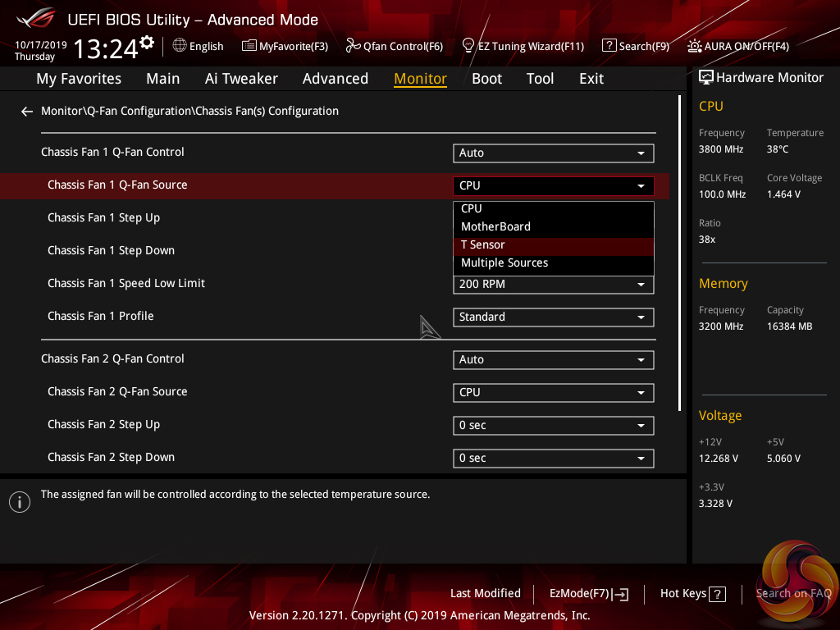This screenshot has width=840, height=630.
Task: Click Search on FAQ link
Action: pos(793,594)
